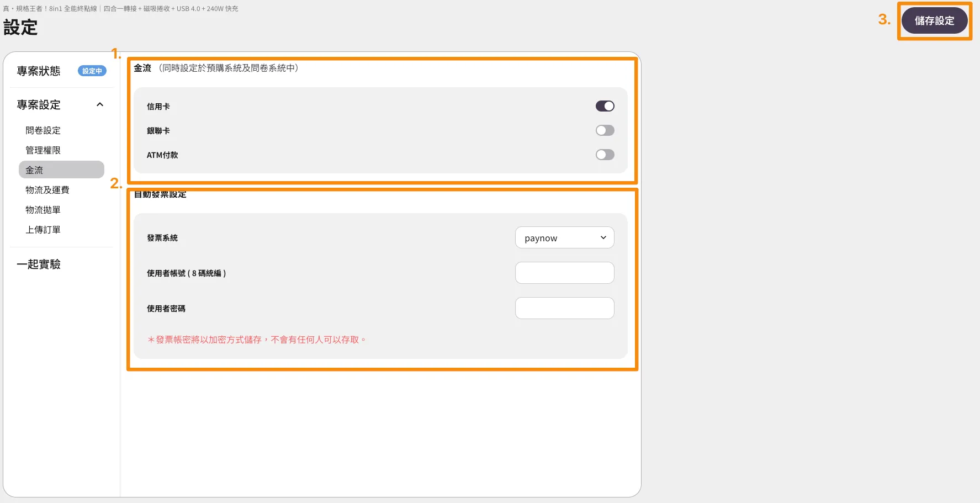980x503 pixels.
Task: Open 上傳訂單 in sidebar
Action: coord(43,230)
